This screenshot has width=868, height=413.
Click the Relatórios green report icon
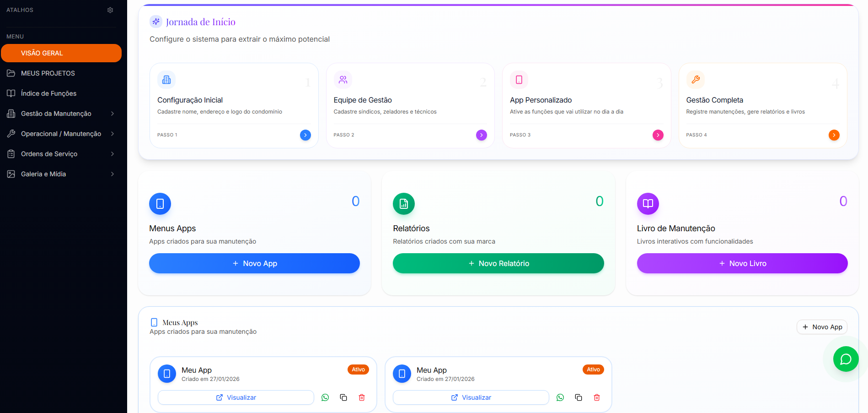[404, 204]
